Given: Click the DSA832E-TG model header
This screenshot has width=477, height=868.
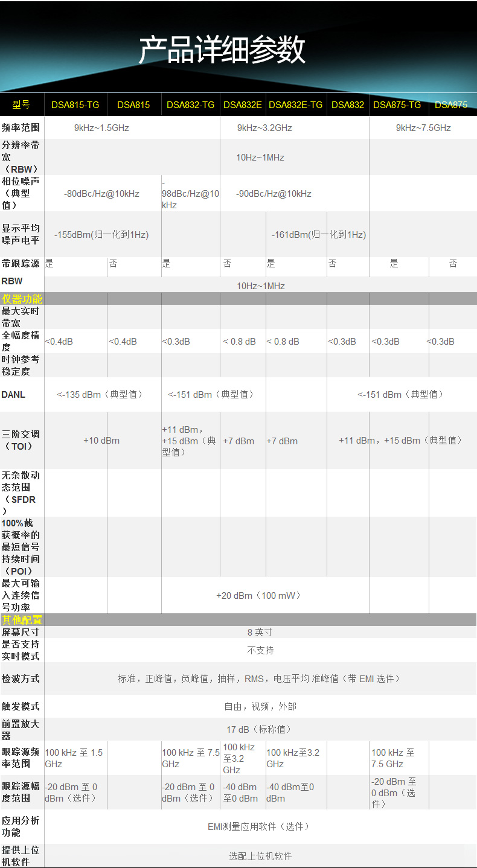Looking at the screenshot, I should [x=296, y=104].
